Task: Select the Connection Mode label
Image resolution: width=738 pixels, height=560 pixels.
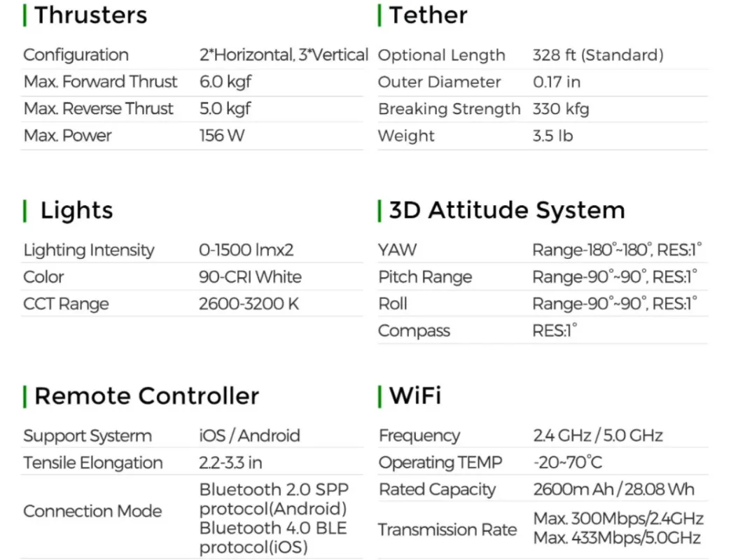Action: click(x=92, y=511)
